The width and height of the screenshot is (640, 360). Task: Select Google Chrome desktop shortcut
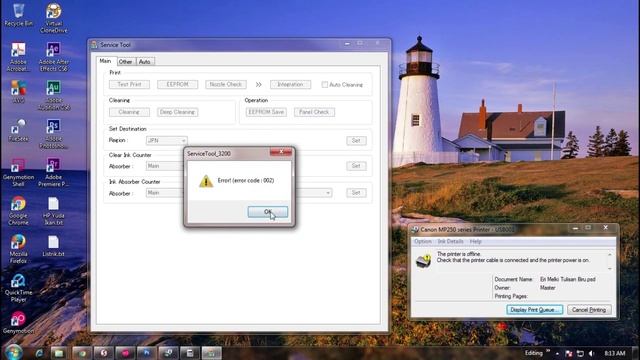[x=18, y=211]
